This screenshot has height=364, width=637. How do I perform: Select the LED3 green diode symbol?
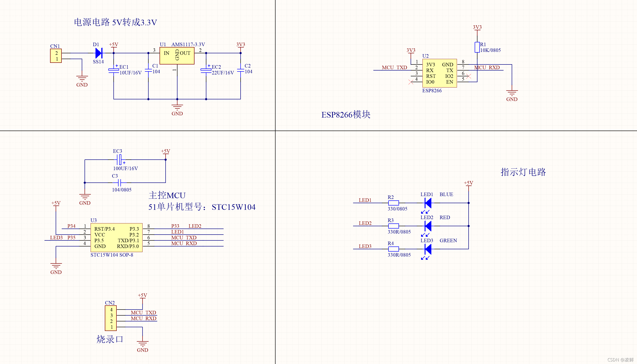pos(428,249)
